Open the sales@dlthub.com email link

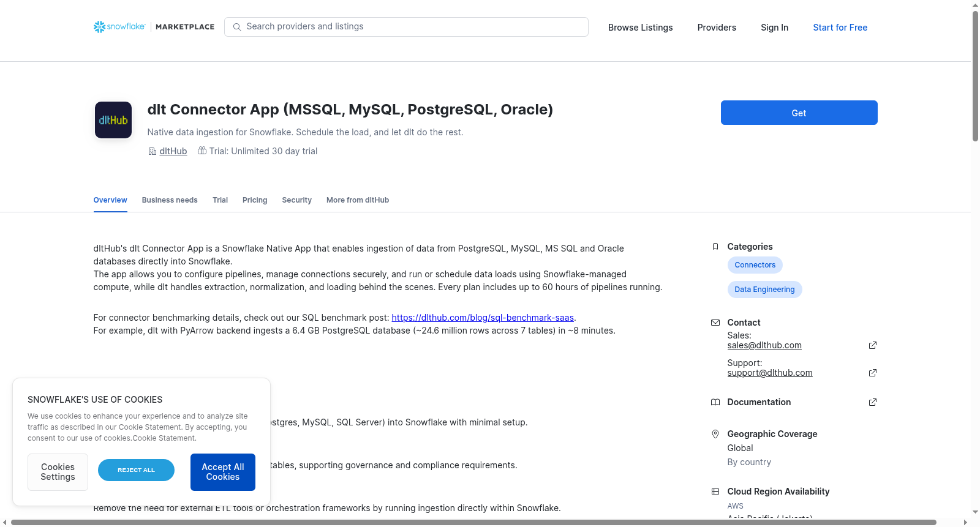point(764,345)
